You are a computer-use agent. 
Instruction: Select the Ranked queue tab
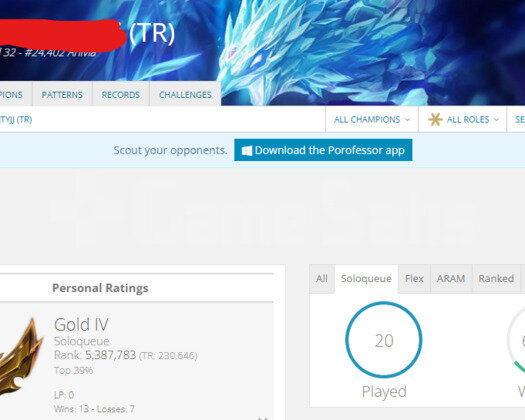click(x=496, y=279)
